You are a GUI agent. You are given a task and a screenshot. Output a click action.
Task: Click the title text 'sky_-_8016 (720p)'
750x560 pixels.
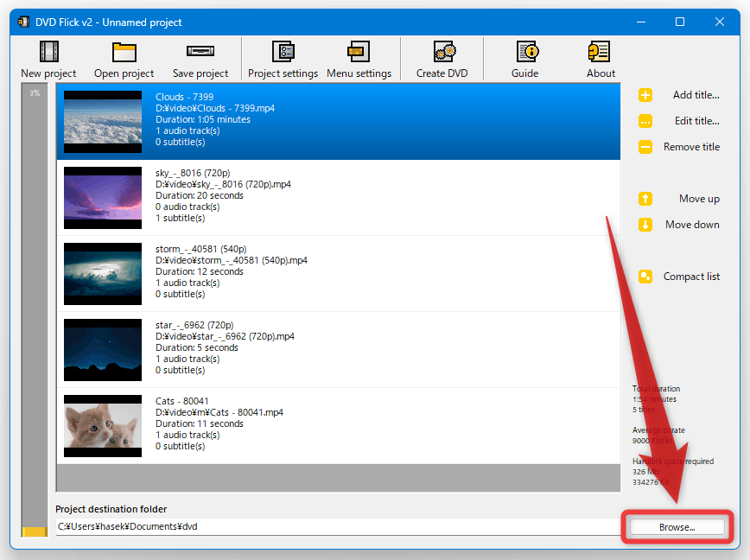click(x=193, y=173)
